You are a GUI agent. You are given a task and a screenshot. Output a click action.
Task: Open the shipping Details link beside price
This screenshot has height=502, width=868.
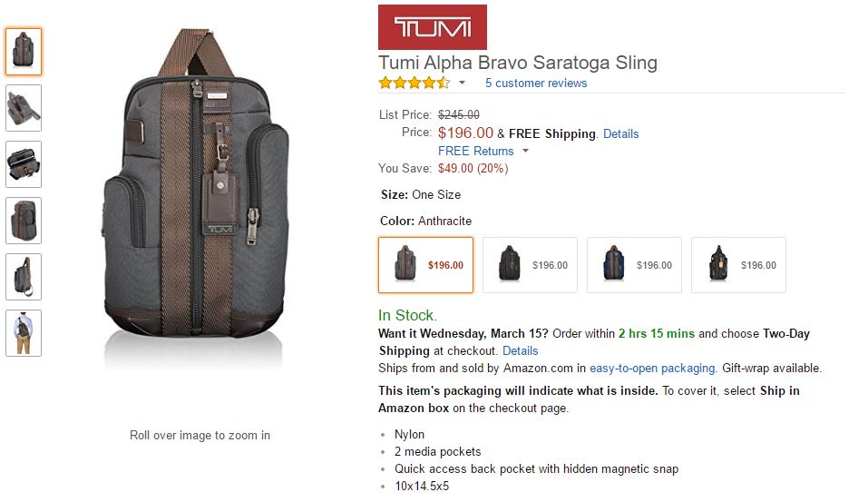[x=620, y=133]
